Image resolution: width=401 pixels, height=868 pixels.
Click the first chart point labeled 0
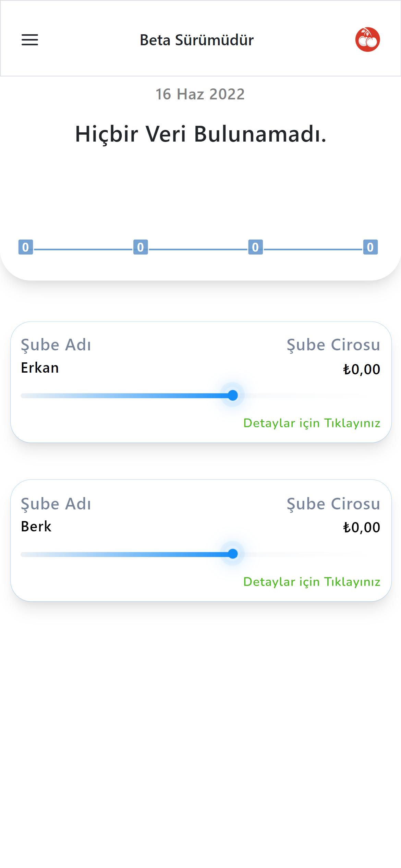26,247
